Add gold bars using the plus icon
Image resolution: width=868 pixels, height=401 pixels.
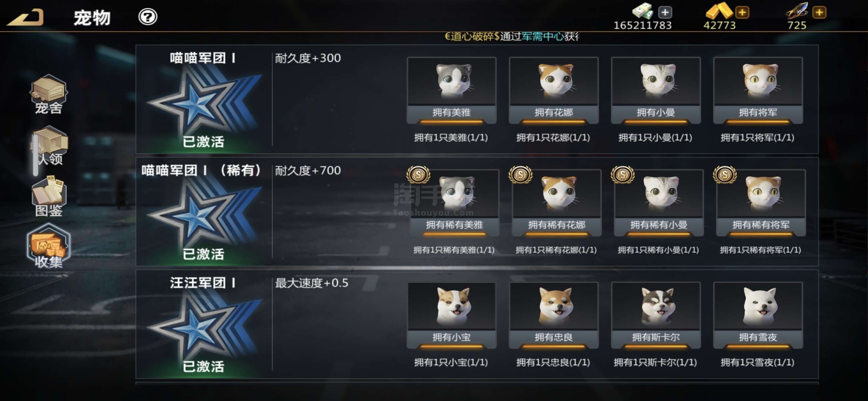coord(742,12)
